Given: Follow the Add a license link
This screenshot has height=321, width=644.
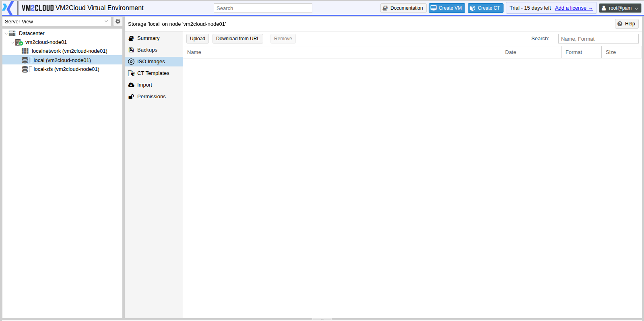Looking at the screenshot, I should click(x=574, y=8).
